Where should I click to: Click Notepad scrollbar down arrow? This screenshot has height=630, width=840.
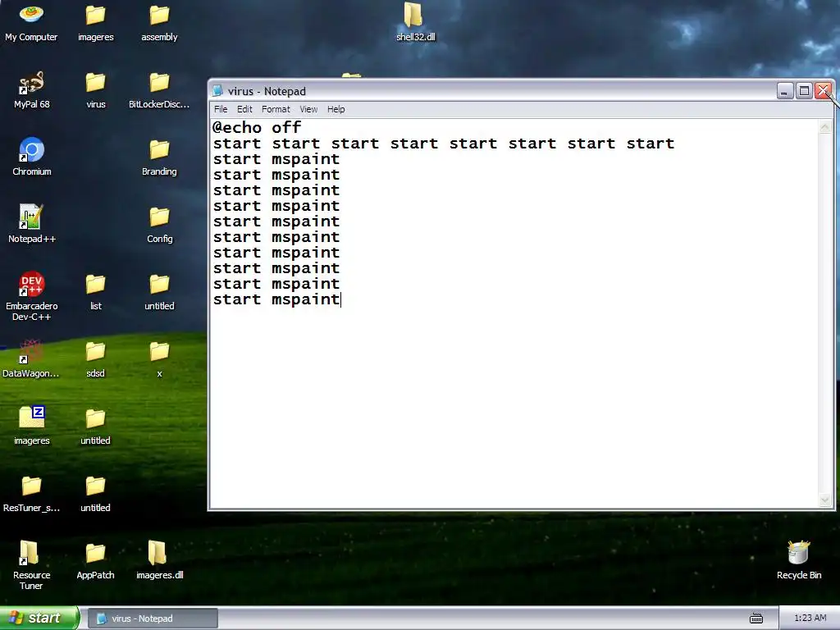824,500
